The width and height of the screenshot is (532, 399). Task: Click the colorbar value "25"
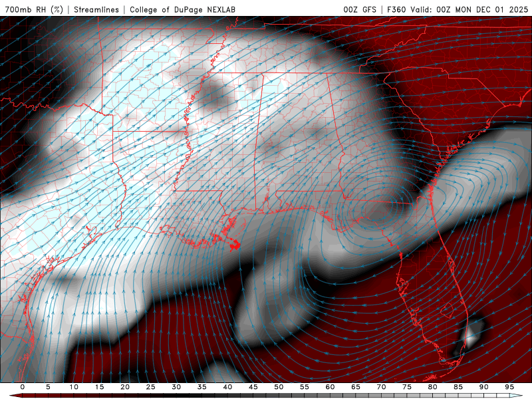[151, 387]
